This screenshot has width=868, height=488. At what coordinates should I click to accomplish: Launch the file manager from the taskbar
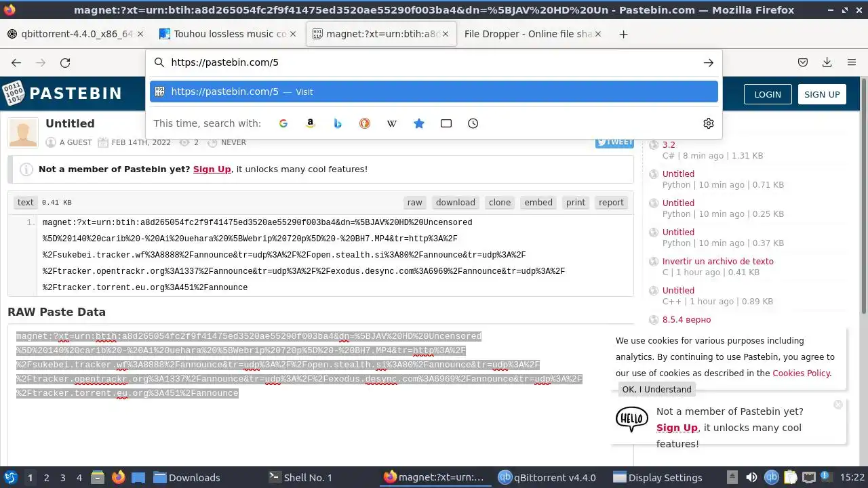point(97,477)
